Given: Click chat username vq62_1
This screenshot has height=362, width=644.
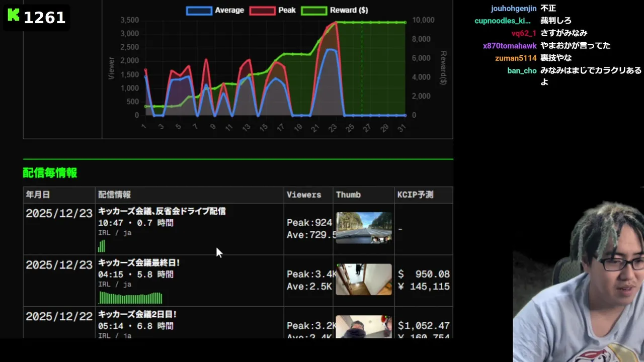Looking at the screenshot, I should pos(524,33).
